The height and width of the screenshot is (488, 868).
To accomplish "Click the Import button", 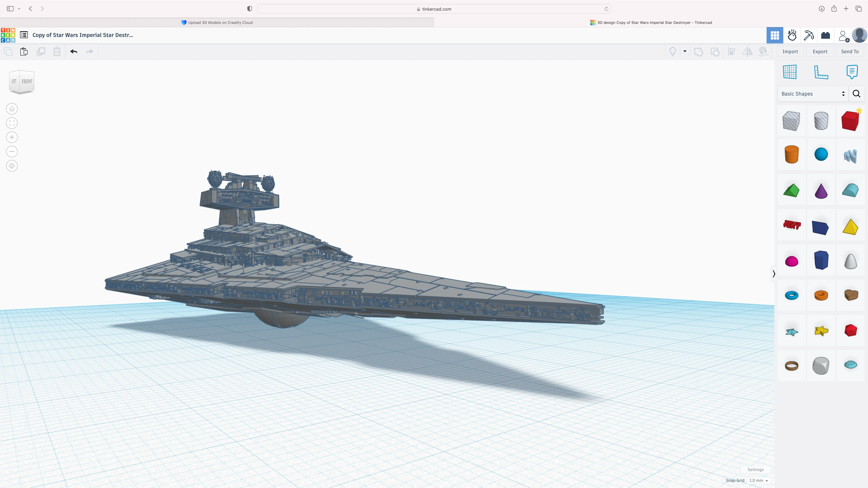I will [790, 52].
